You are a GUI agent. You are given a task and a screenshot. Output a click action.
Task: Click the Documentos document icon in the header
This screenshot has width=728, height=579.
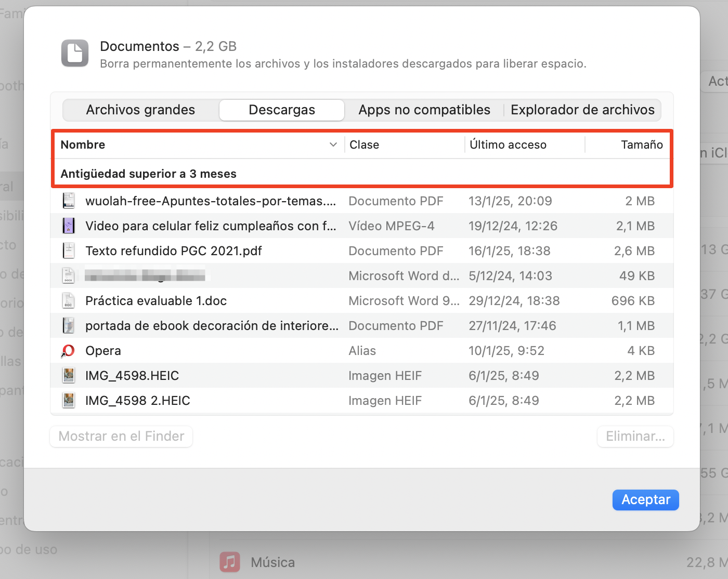pyautogui.click(x=74, y=53)
